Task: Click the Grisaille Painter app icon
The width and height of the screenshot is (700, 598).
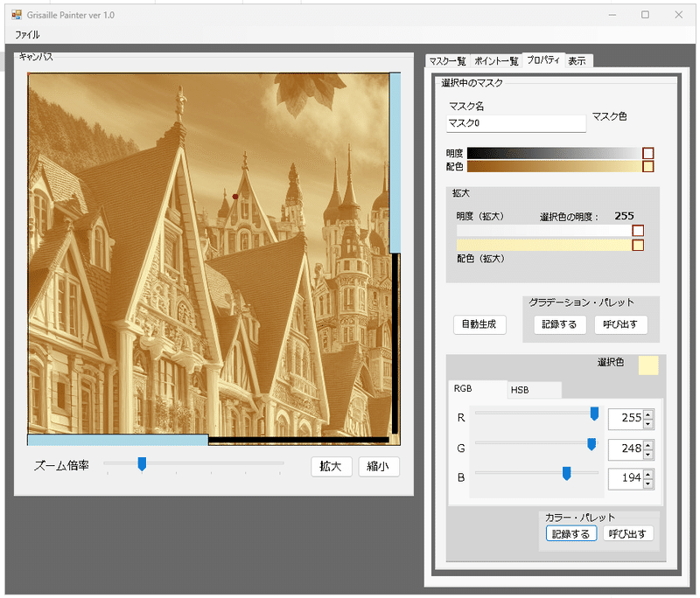Action: tap(17, 15)
